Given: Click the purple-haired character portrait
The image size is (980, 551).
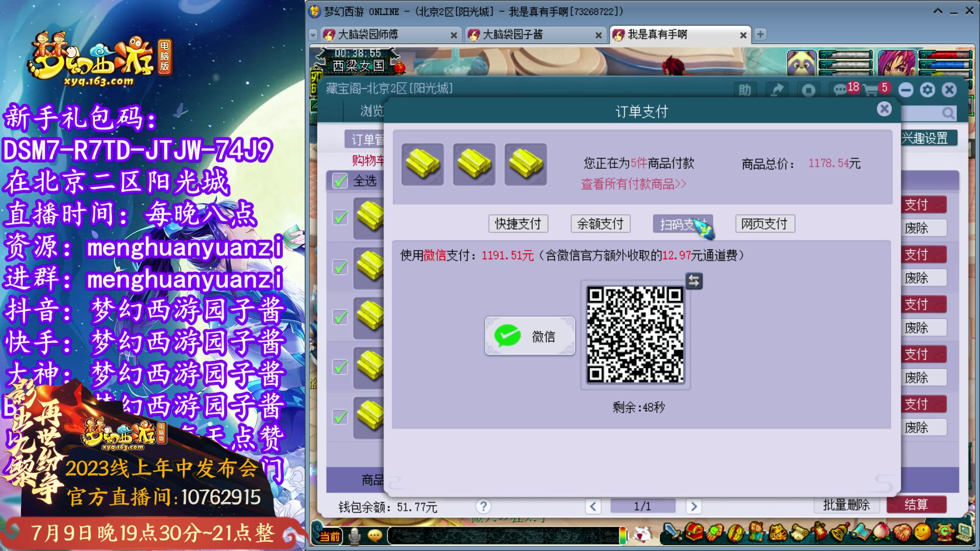Looking at the screenshot, I should pyautogui.click(x=897, y=63).
